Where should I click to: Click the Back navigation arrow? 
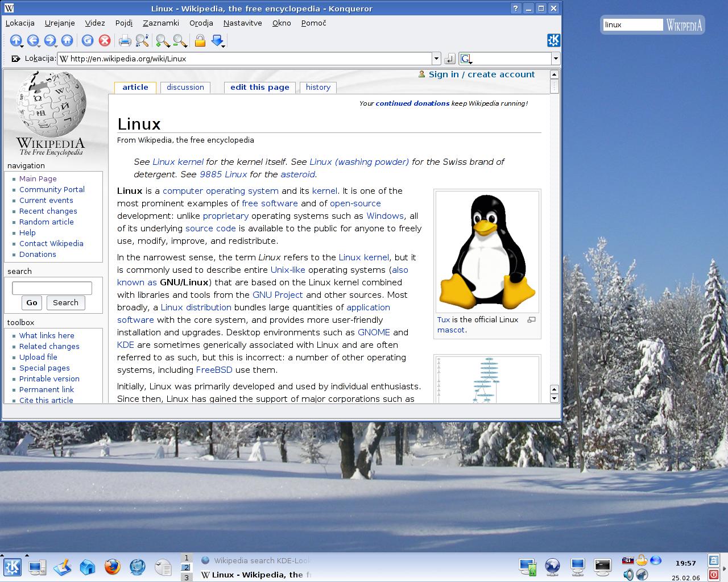pos(33,40)
